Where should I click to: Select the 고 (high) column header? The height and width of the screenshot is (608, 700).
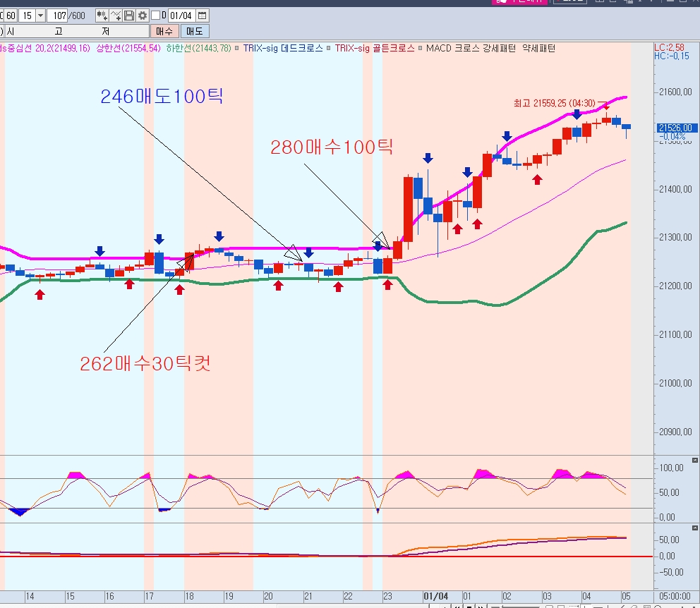(59, 31)
